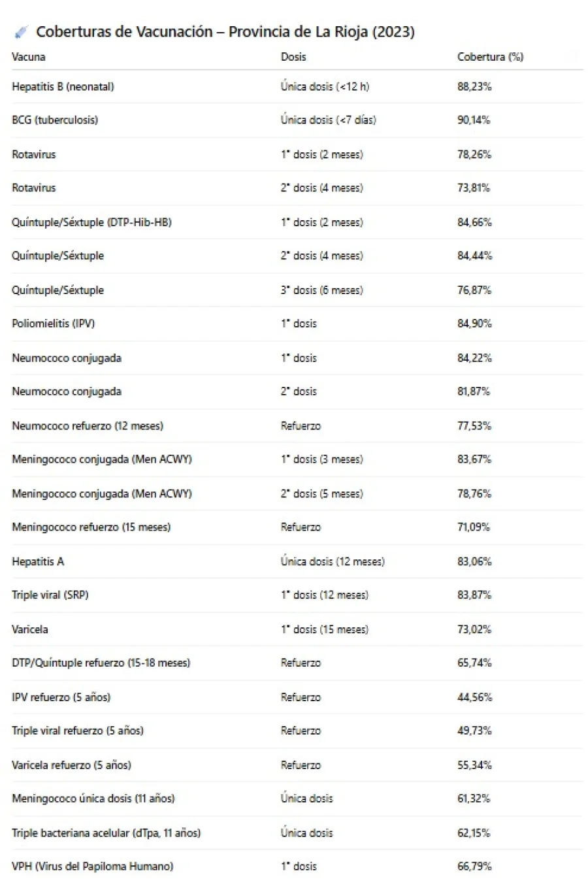Click the Vacuna column header
This screenshot has height=894, width=588.
point(29,57)
